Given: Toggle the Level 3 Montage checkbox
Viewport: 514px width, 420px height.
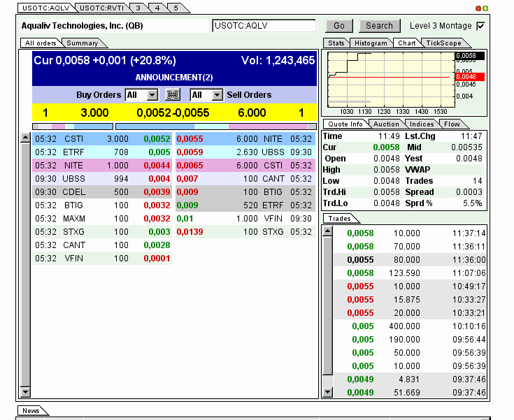Looking at the screenshot, I should point(480,26).
